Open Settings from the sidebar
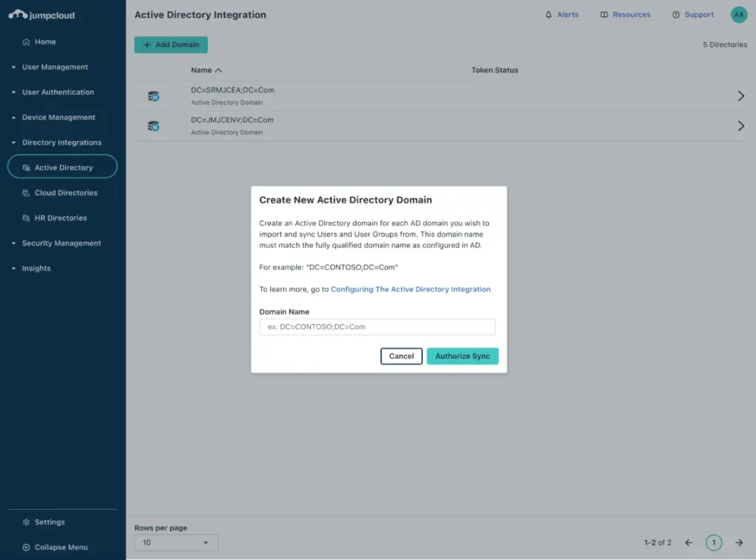The height and width of the screenshot is (560, 756). point(49,522)
